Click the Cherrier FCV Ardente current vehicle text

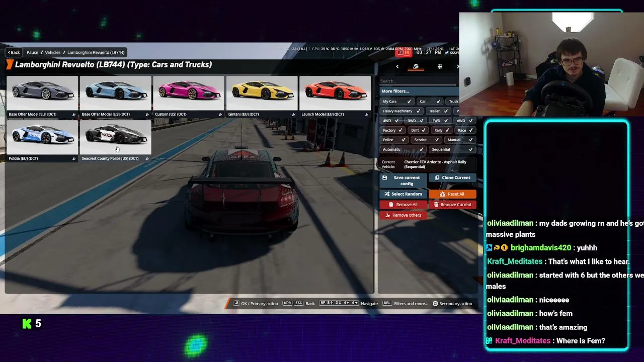435,164
